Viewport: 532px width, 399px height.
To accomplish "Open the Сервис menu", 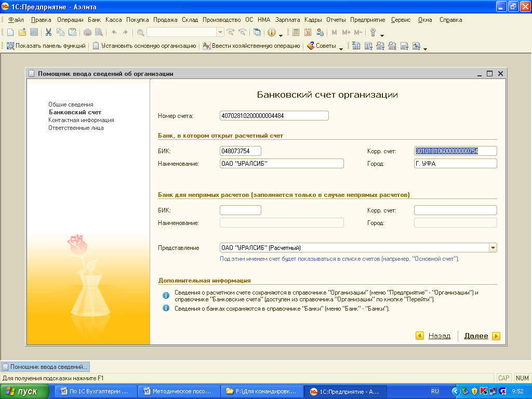I will [401, 20].
